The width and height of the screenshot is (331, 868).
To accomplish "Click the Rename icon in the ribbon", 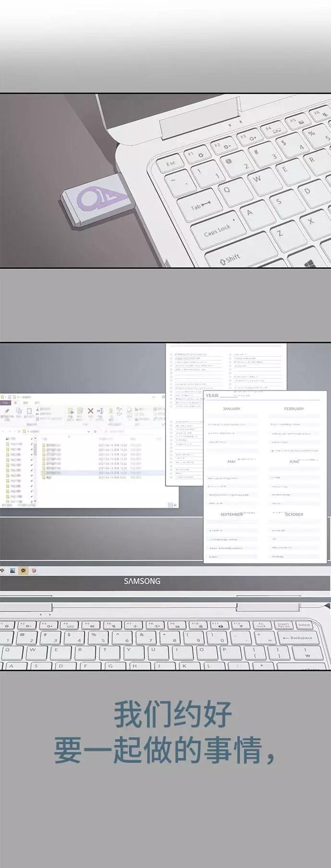I will (100, 411).
